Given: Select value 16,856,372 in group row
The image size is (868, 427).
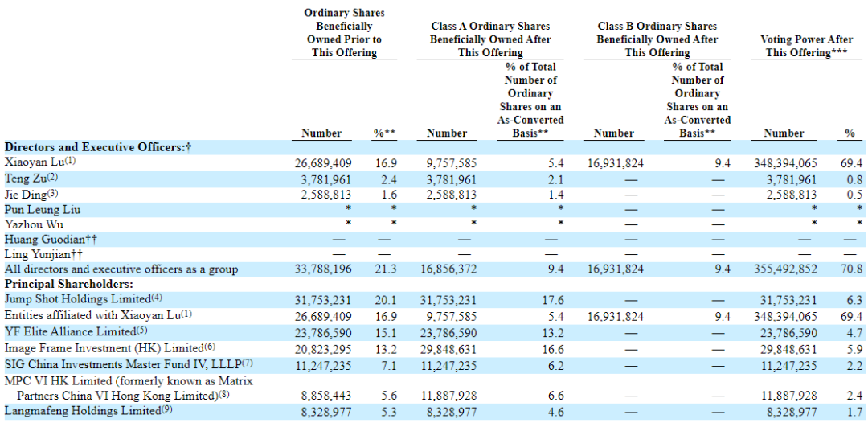Looking at the screenshot, I should tap(448, 269).
